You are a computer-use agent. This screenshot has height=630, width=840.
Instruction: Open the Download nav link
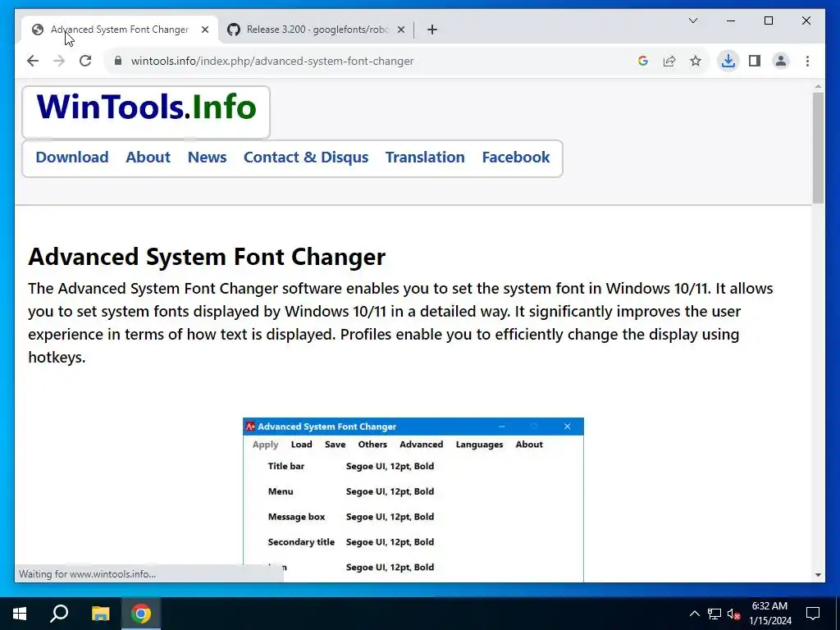(72, 157)
